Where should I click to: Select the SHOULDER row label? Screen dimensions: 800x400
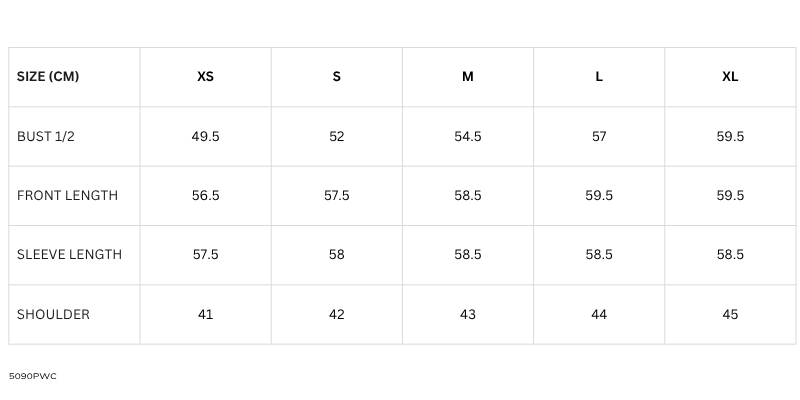(x=53, y=314)
